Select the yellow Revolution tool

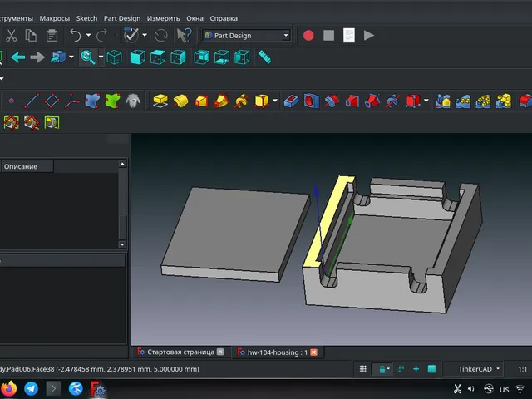(x=180, y=101)
